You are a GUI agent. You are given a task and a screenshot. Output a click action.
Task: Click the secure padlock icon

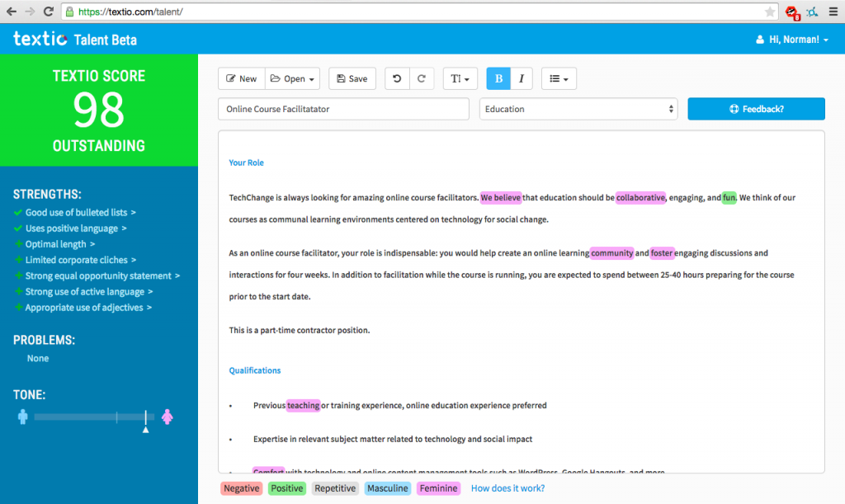(69, 12)
